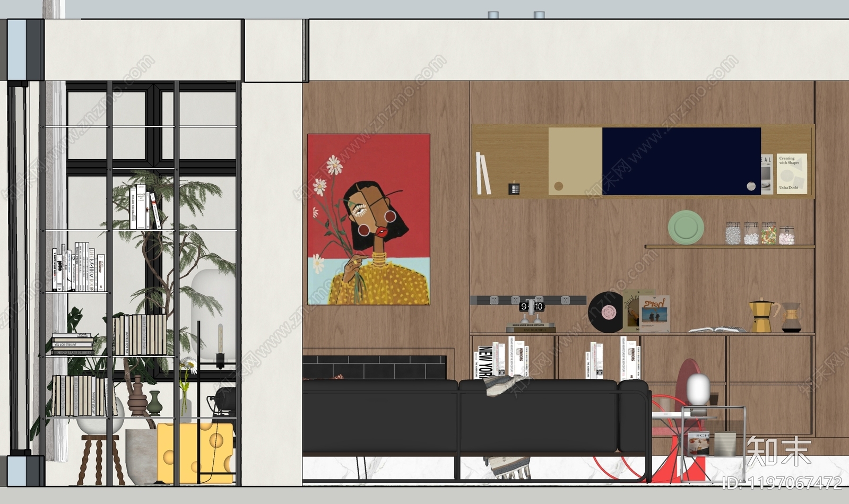The image size is (849, 504).
Task: Select the glass pour-over coffee carafe
Action: click(x=791, y=318)
